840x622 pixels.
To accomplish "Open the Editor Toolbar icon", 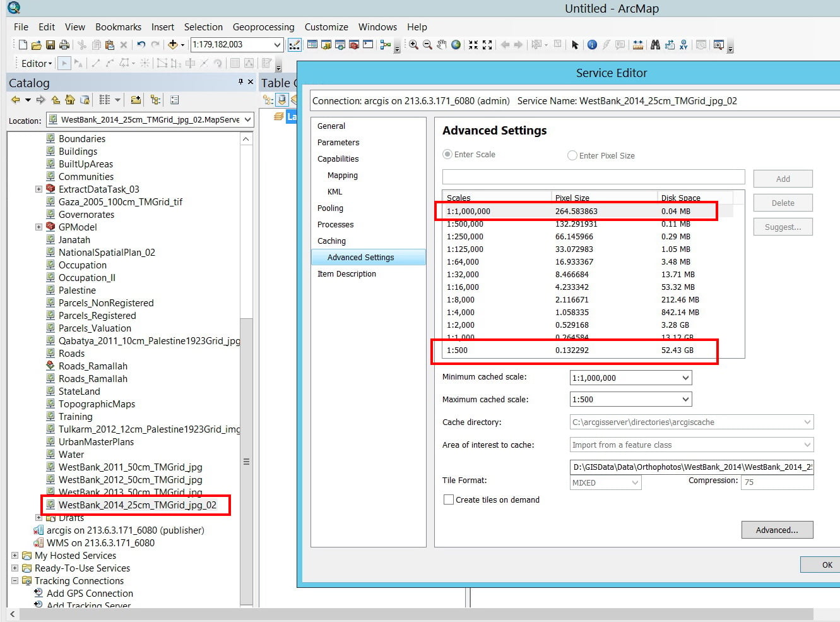I will point(295,45).
